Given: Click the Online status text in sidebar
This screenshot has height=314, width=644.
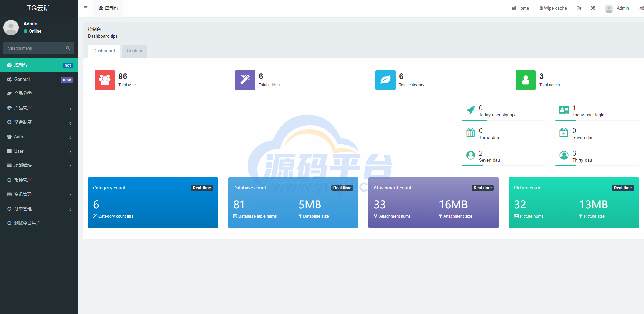Looking at the screenshot, I should (x=35, y=31).
